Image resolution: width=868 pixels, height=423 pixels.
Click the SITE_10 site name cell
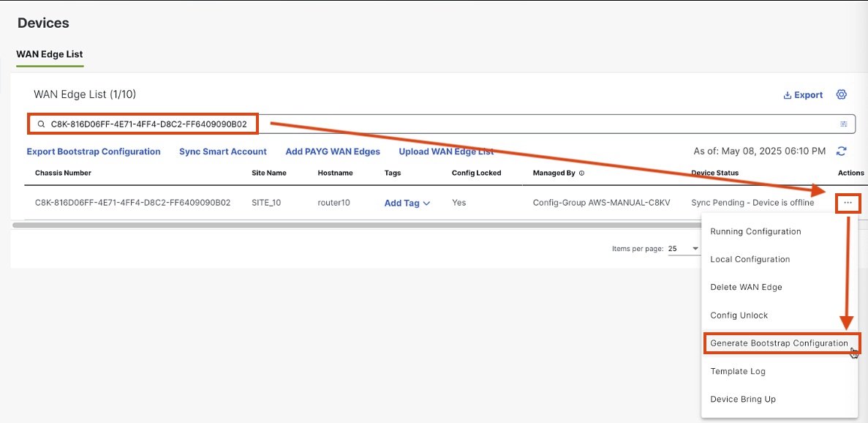click(x=265, y=203)
